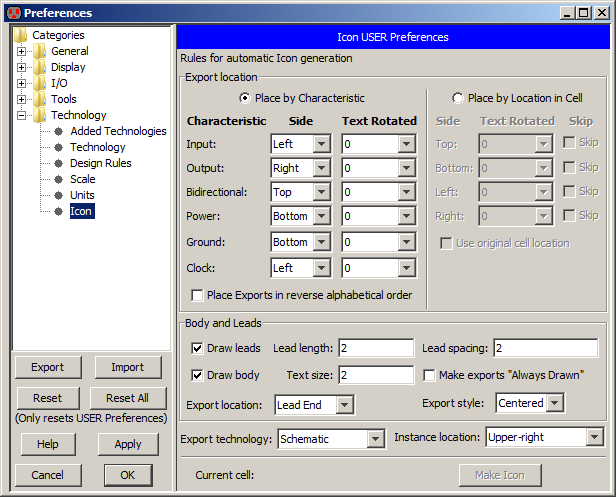616x497 pixels.
Task: Click the Lead length input field
Action: (376, 348)
